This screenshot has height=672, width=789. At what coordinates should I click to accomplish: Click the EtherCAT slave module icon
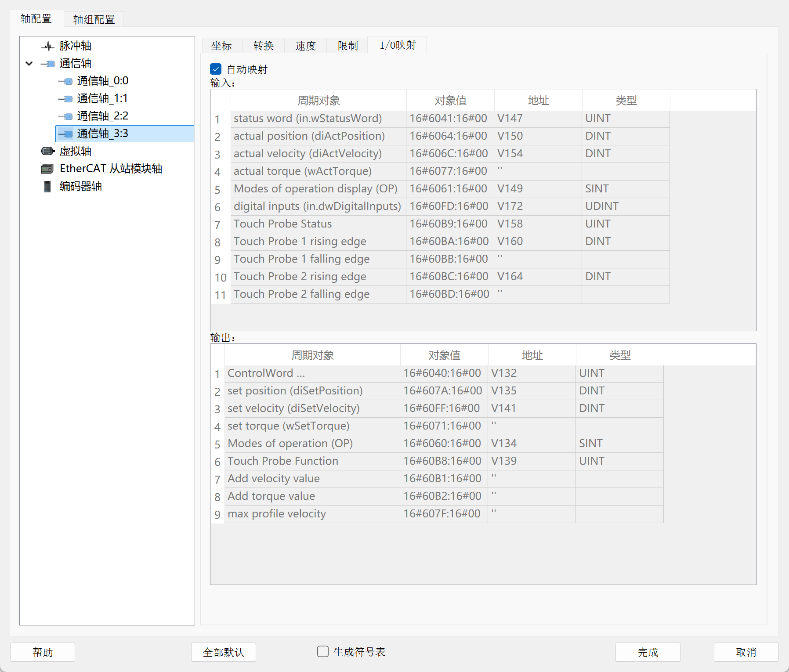47,169
